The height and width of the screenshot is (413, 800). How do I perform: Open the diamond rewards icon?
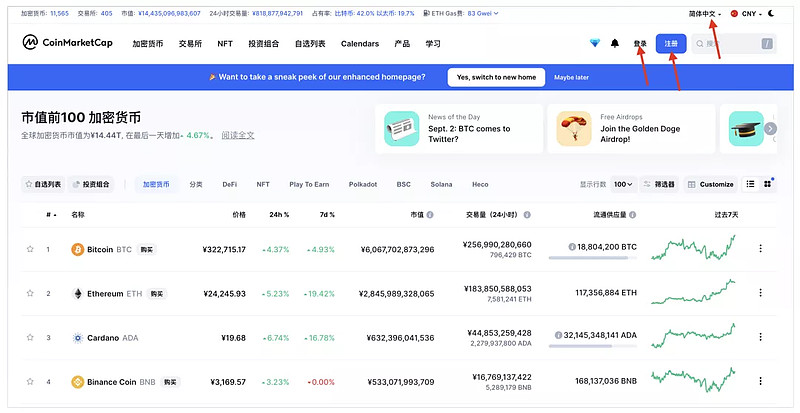594,43
